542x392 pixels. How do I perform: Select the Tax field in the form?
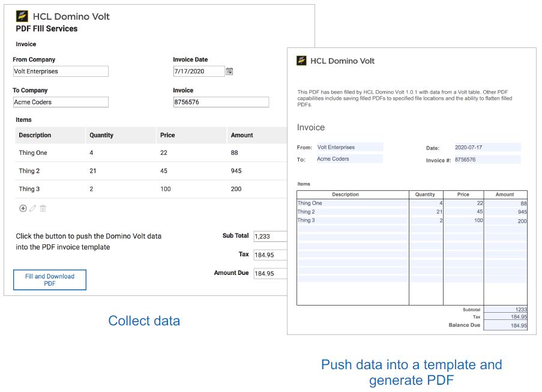(270, 255)
